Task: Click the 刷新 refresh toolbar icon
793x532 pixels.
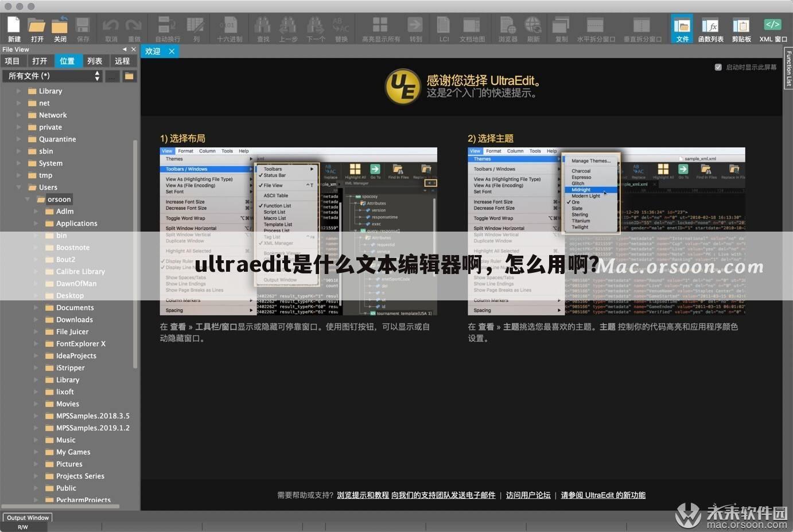Action: 533,29
